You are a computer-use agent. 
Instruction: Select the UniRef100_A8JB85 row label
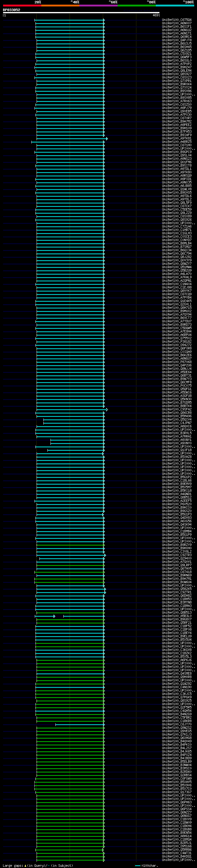(x=177, y=186)
